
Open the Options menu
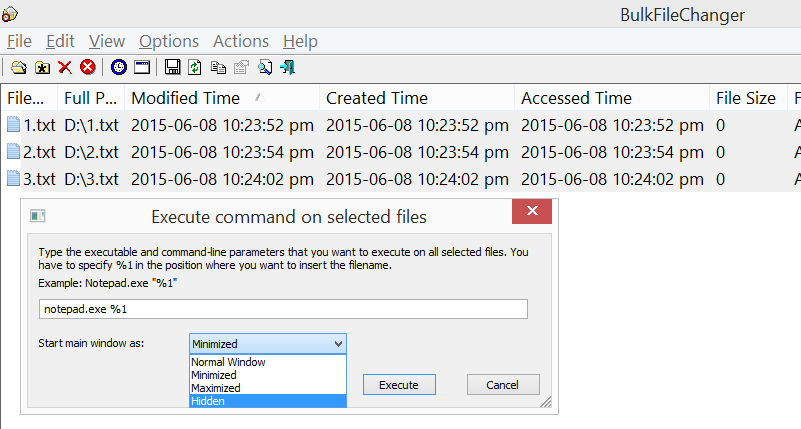point(169,41)
